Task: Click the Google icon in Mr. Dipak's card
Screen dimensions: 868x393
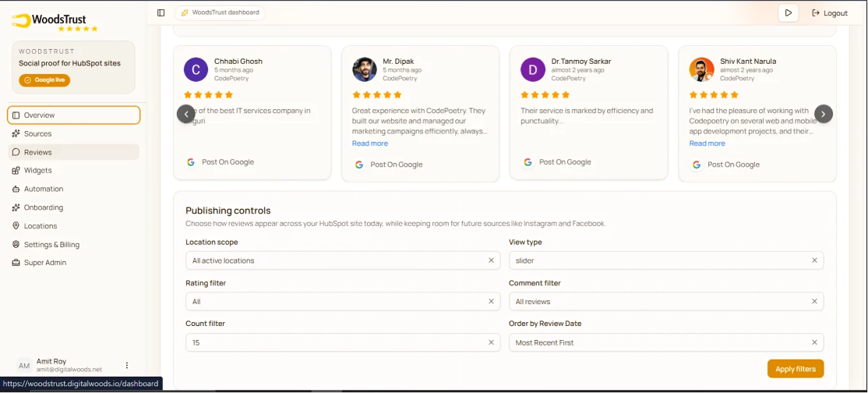Action: [x=358, y=165]
